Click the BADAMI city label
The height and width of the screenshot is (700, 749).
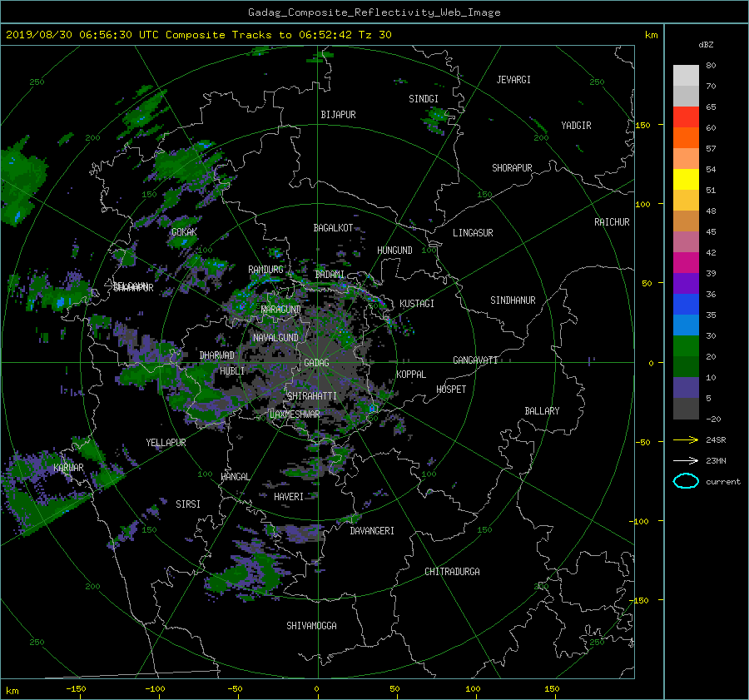pyautogui.click(x=330, y=275)
